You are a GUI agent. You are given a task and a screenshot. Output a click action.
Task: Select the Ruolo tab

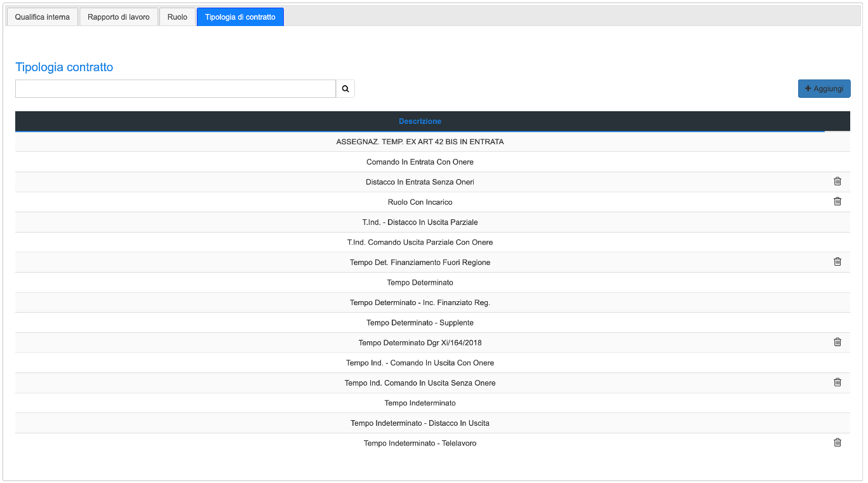coord(177,17)
